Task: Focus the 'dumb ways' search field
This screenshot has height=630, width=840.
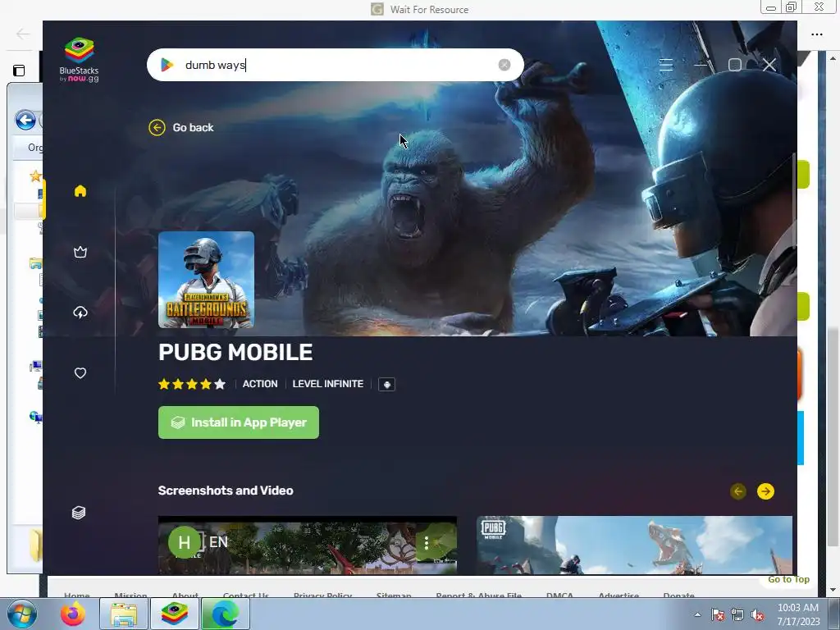Action: tap(336, 65)
